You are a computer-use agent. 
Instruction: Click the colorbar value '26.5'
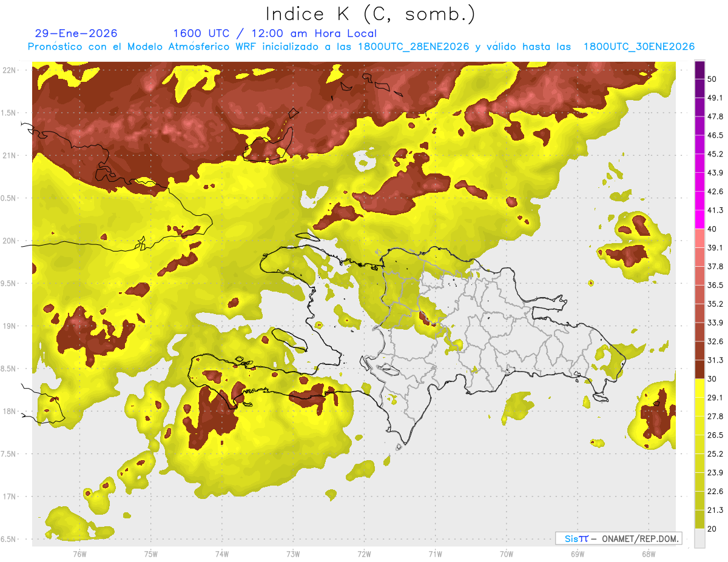[x=715, y=435]
